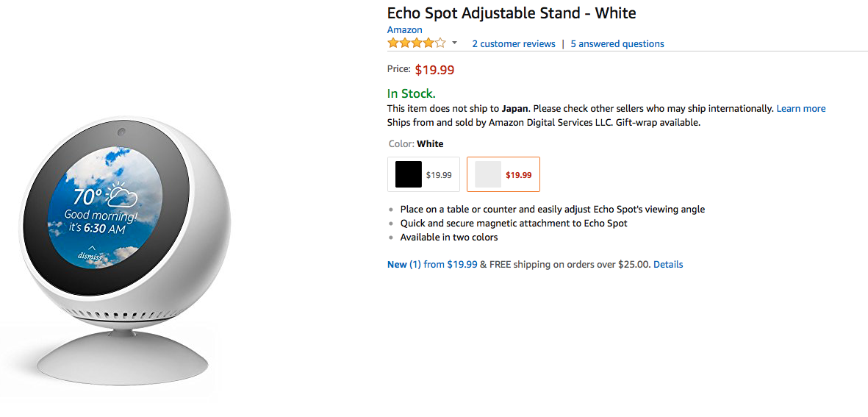
Task: Click the camera lens atop the Echo Spot
Action: tap(120, 132)
